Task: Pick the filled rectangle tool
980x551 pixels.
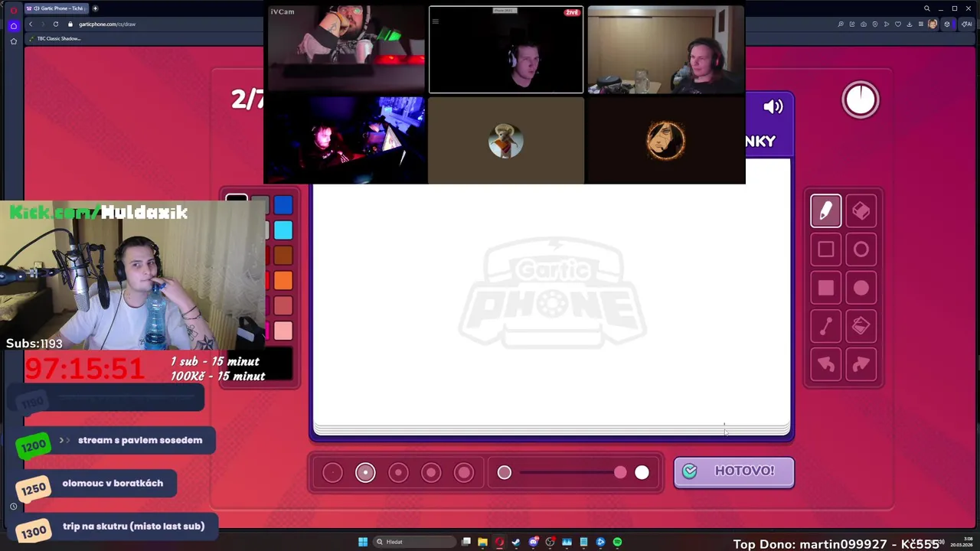Action: tap(825, 288)
